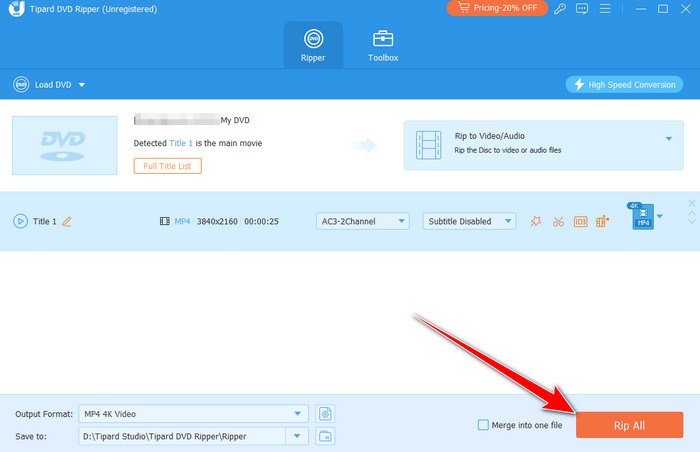Switch to the Ripper tab
Screen dimensions: 700x452
coord(313,45)
